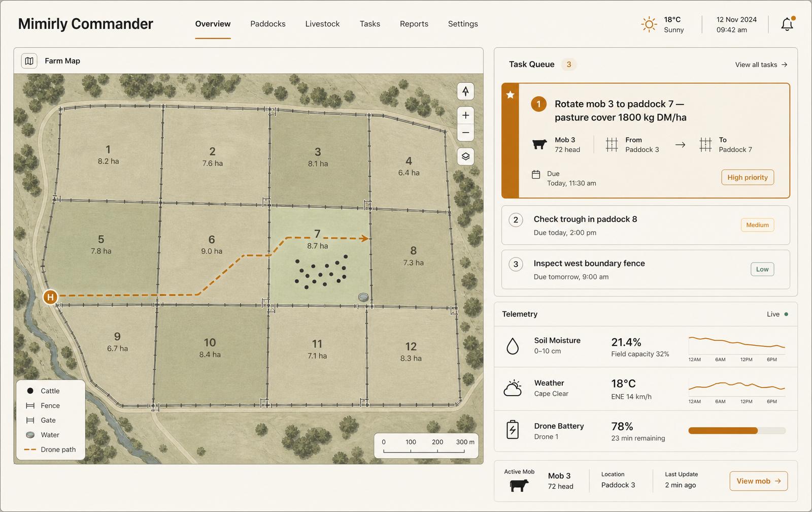Click paddock 12 label 8.3 ha
812x512 pixels.
point(411,359)
